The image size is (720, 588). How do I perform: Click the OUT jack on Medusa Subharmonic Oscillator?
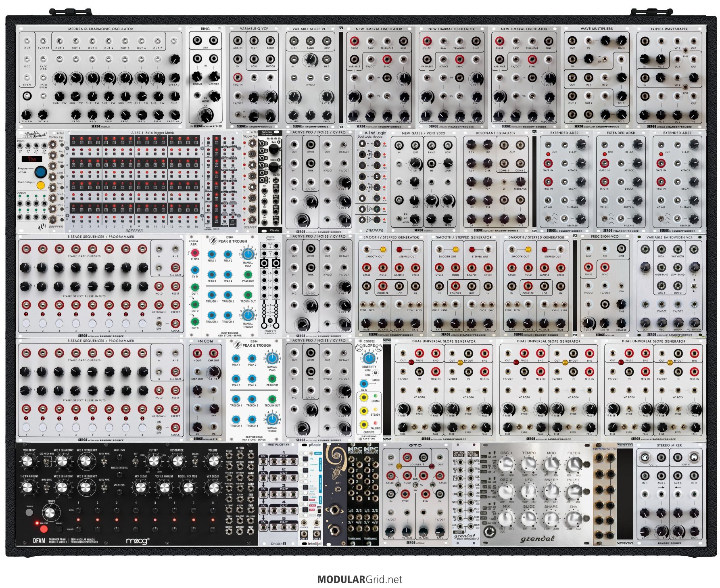click(x=27, y=41)
